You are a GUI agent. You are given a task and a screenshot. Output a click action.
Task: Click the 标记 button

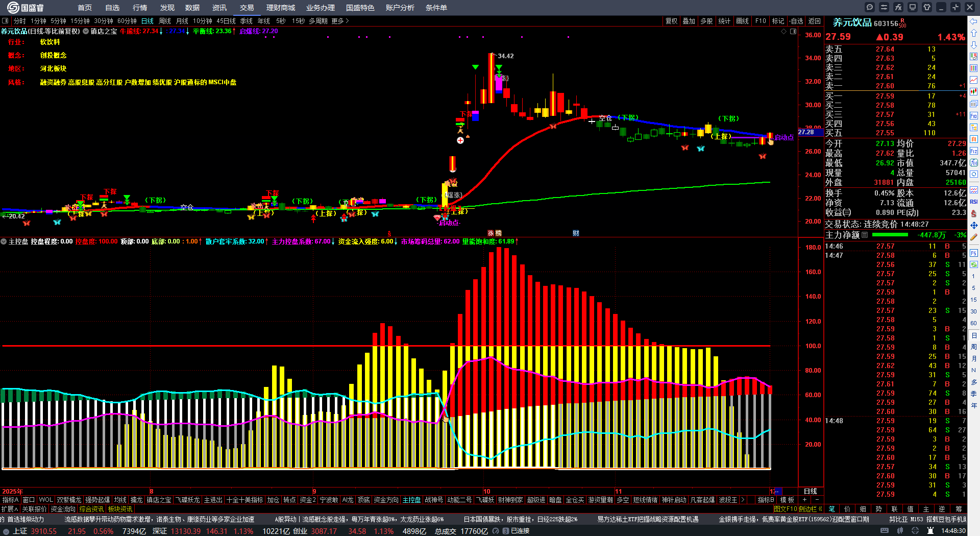778,21
